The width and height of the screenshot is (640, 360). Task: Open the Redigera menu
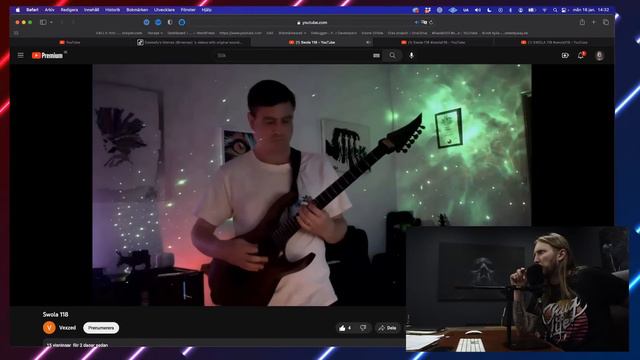(69, 10)
